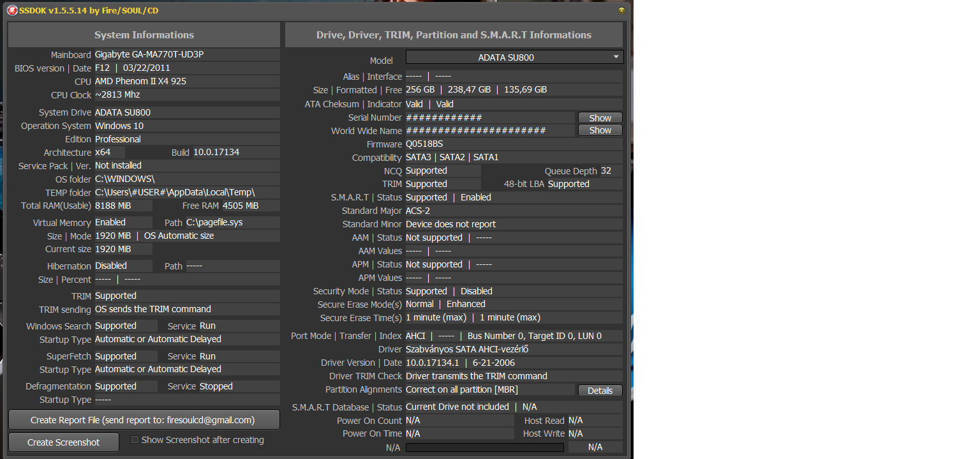The height and width of the screenshot is (459, 980).
Task: Click ATA Cheksum value Valid | Valid
Action: pos(514,104)
